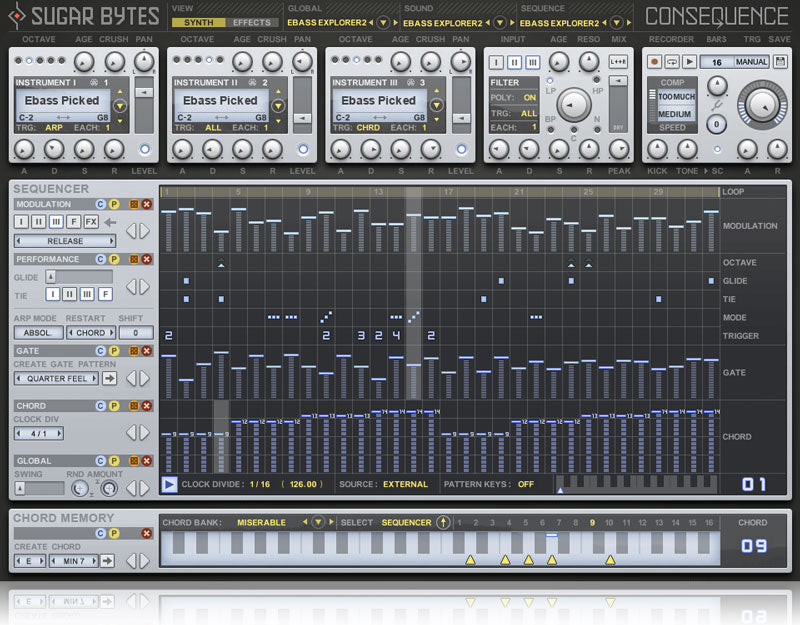Screen dimensions: 800x625
Task: Select Modulation target FX button
Action: 91,222
